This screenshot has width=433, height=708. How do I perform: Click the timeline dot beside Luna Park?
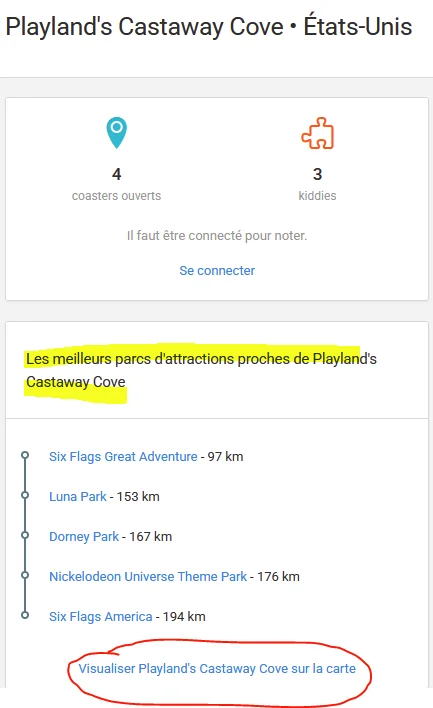pos(25,495)
